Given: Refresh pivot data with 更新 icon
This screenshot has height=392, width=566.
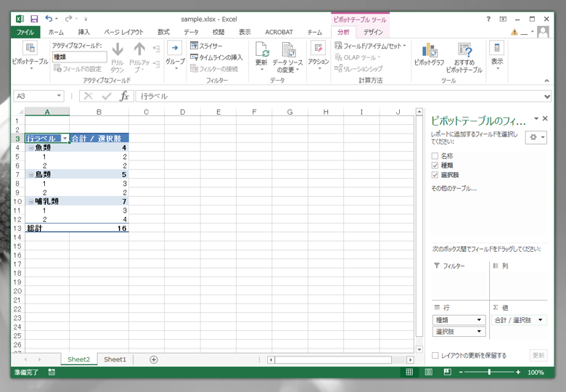Looking at the screenshot, I should coord(262,49).
